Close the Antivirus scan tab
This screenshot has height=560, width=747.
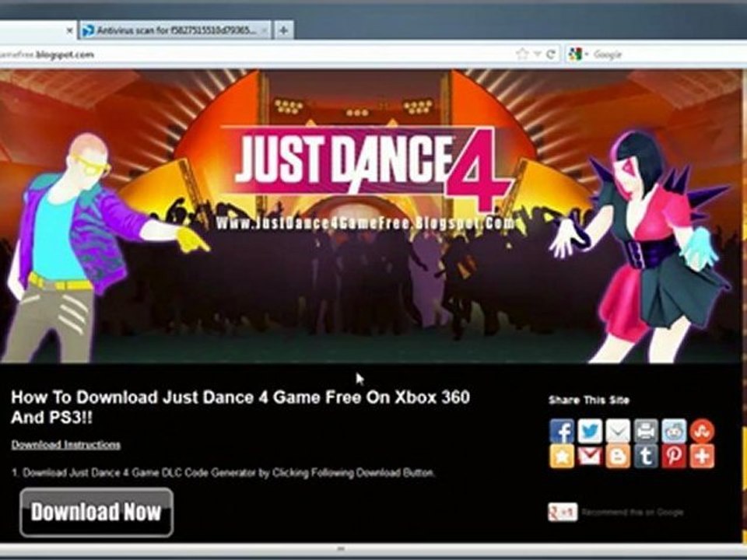(x=265, y=31)
